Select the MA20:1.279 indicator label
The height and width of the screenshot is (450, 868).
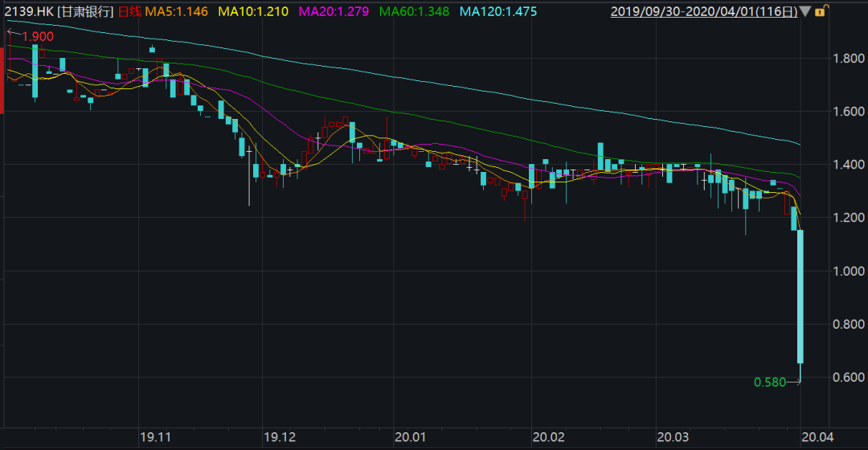pyautogui.click(x=334, y=11)
